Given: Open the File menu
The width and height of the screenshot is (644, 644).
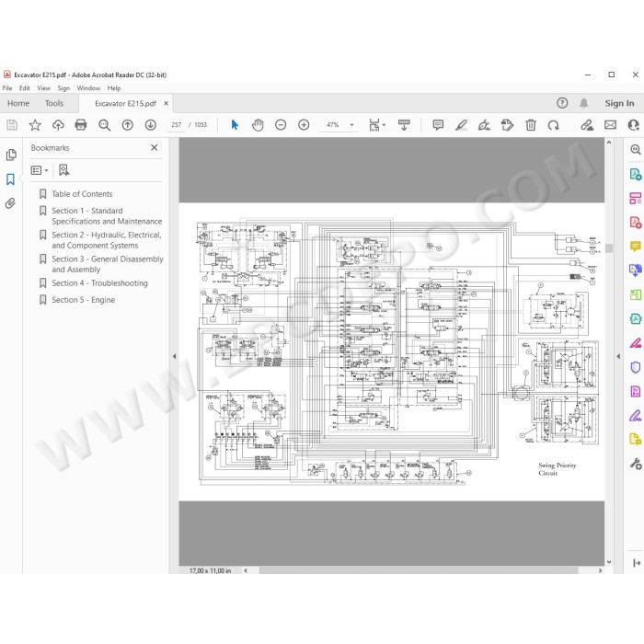Looking at the screenshot, I should pyautogui.click(x=7, y=88).
